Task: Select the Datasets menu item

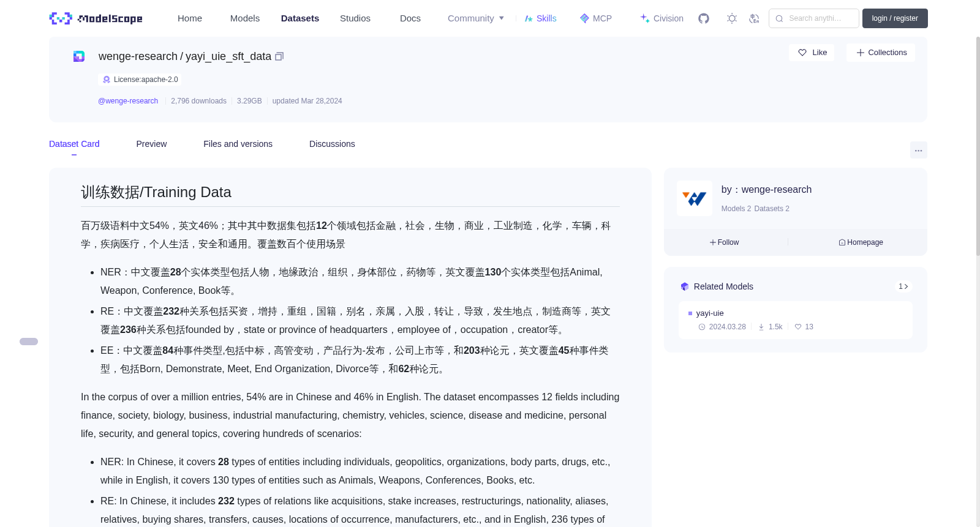Action: 300,18
